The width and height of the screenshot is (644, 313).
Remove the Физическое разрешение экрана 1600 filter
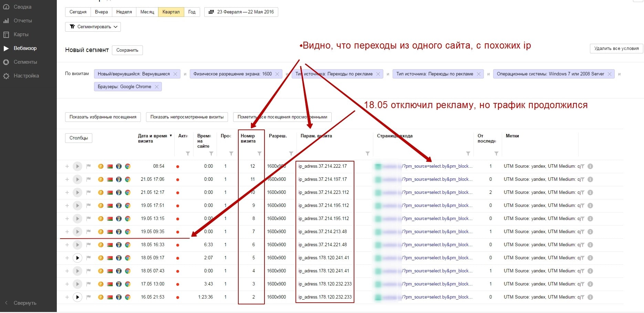click(x=277, y=74)
